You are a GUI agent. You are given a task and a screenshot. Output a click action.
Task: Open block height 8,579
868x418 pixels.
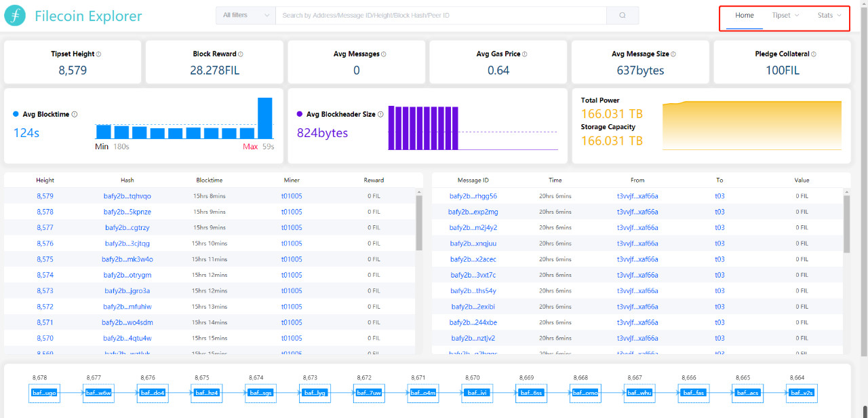[45, 196]
